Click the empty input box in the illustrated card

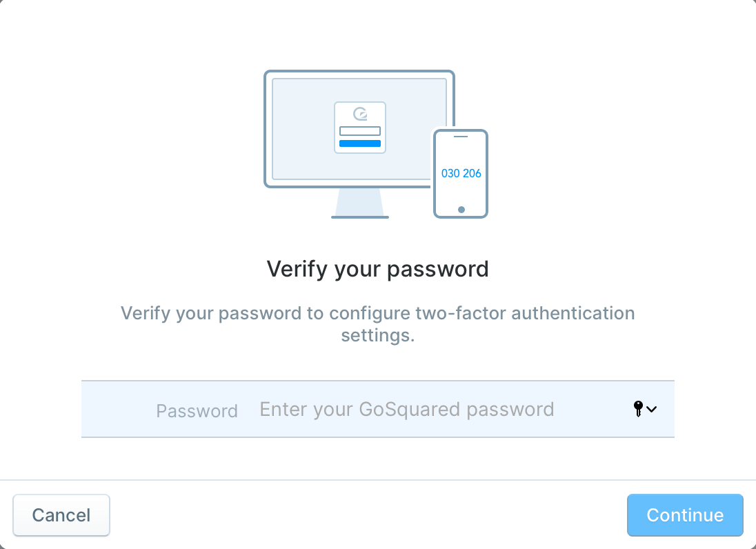point(360,131)
